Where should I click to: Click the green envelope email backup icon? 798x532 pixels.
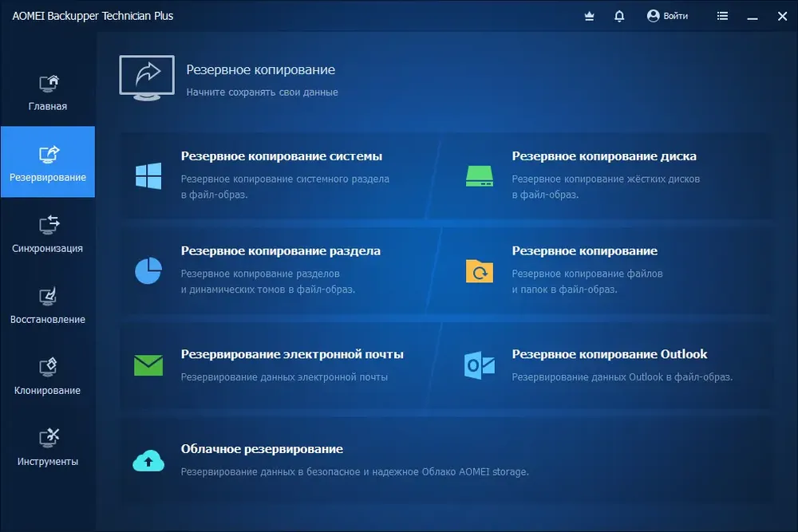pos(148,365)
